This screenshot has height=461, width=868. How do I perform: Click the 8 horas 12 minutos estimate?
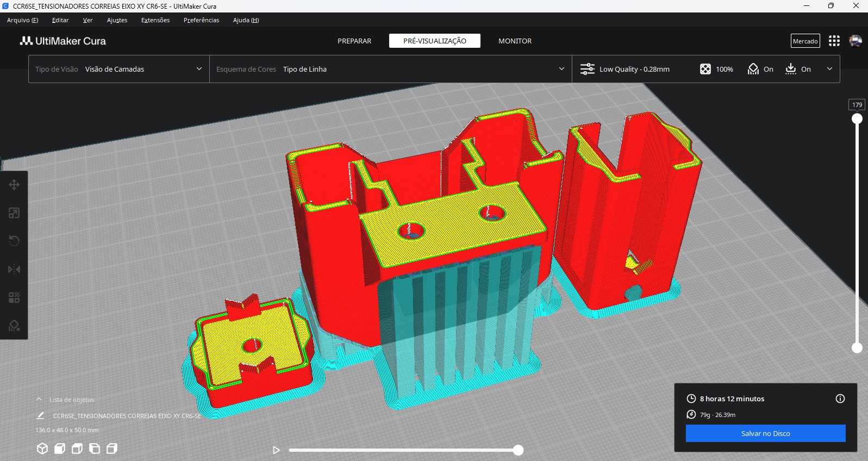click(732, 399)
